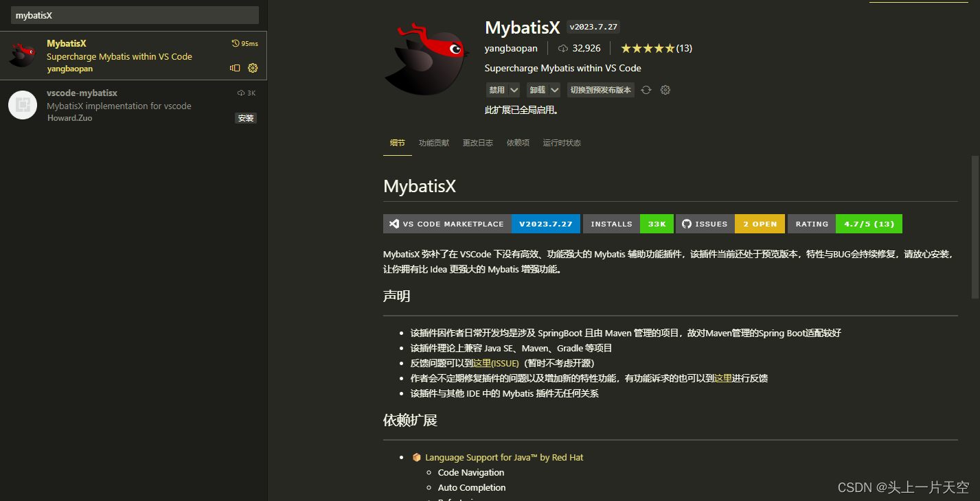Open Language Support for Java by Red Hat link
Viewport: 980px width, 501px height.
click(504, 457)
